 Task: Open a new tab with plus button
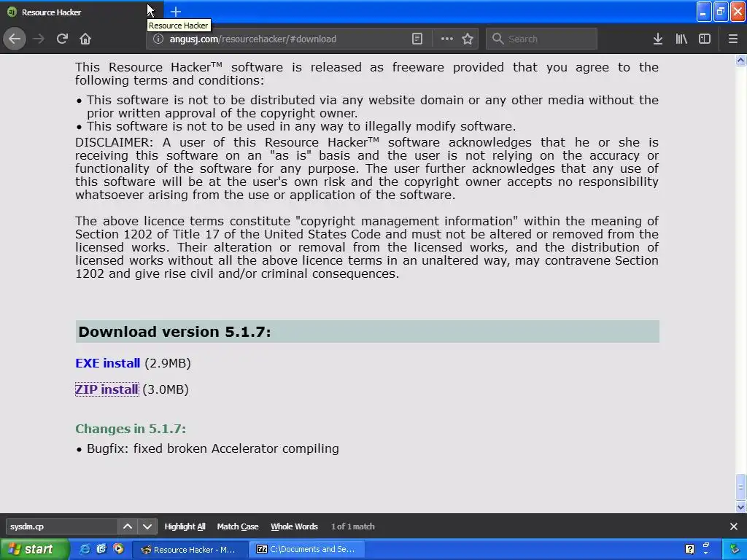[176, 12]
